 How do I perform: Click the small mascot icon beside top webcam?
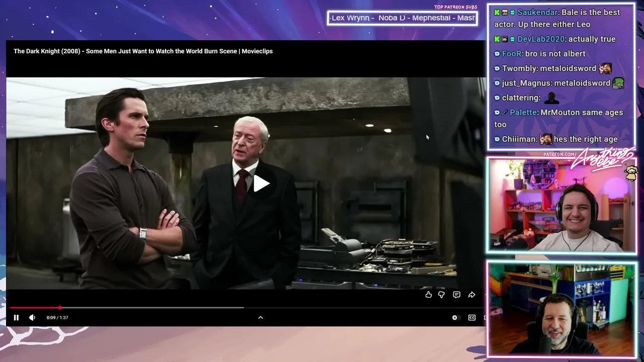coord(631,173)
